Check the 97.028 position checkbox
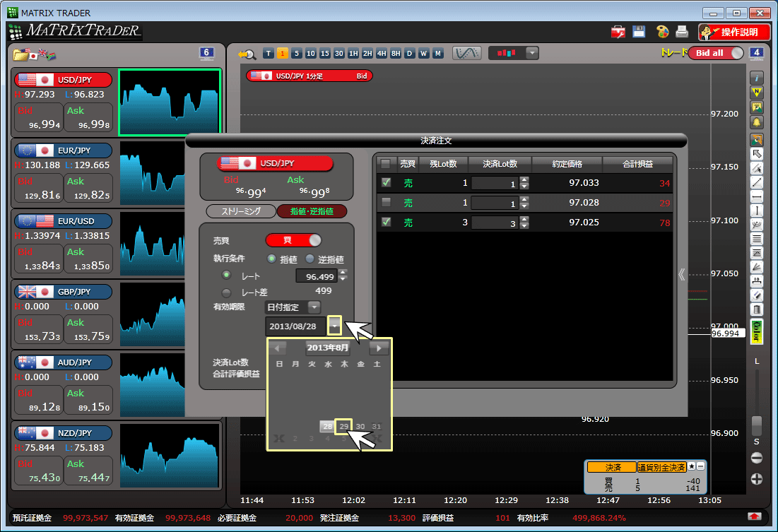This screenshot has width=778, height=532. (x=386, y=202)
